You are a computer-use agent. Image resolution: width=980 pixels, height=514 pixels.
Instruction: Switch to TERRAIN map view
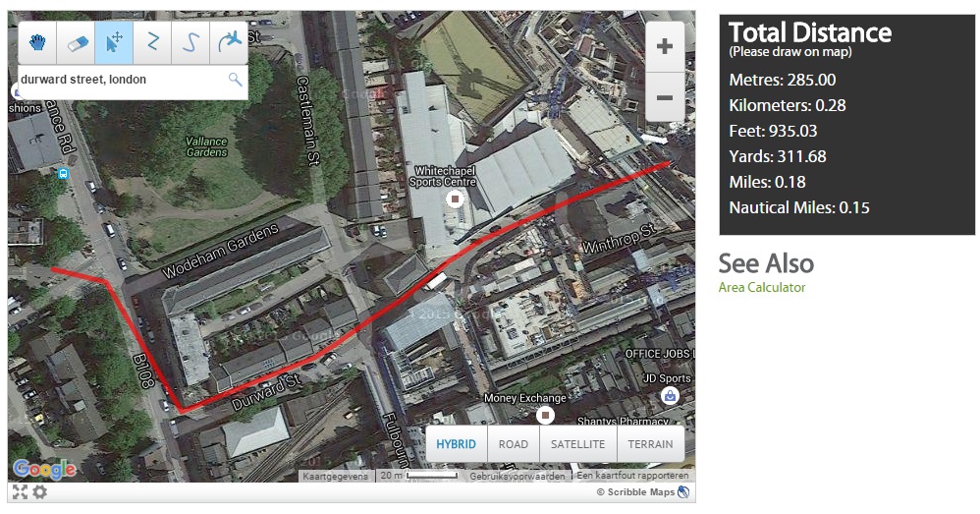point(651,444)
